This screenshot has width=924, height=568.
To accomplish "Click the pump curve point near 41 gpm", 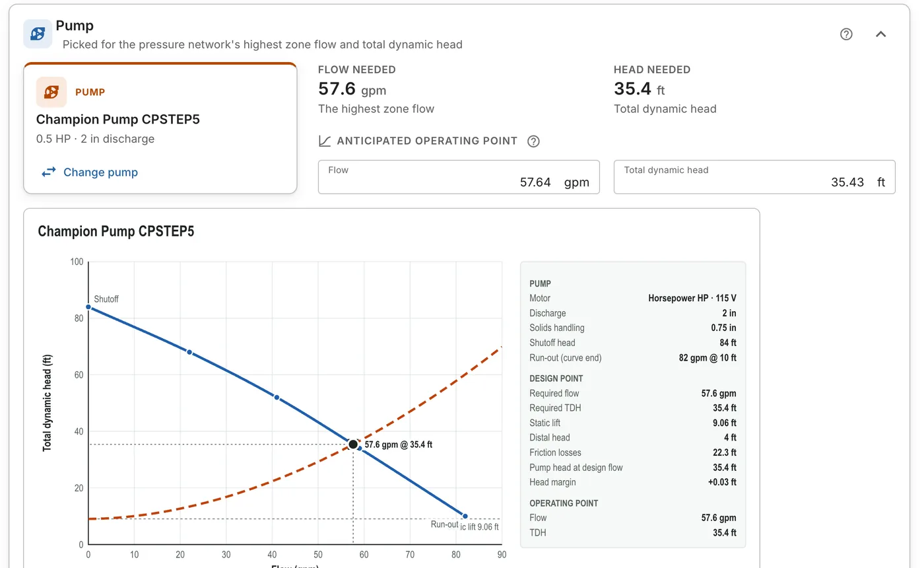I will tap(277, 398).
